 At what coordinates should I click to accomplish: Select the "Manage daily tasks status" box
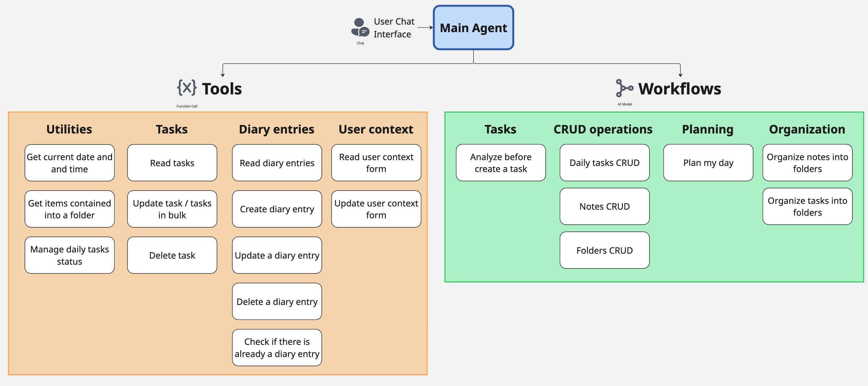point(69,255)
